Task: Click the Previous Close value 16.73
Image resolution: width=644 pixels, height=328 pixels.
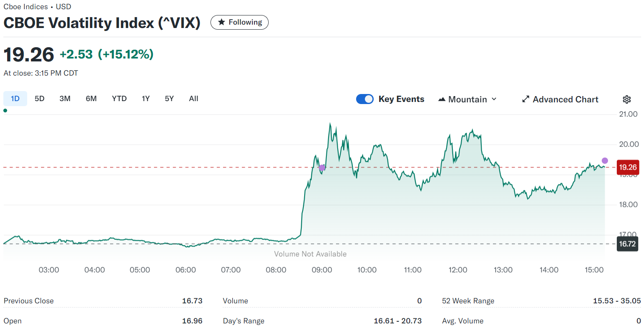Action: click(x=192, y=301)
